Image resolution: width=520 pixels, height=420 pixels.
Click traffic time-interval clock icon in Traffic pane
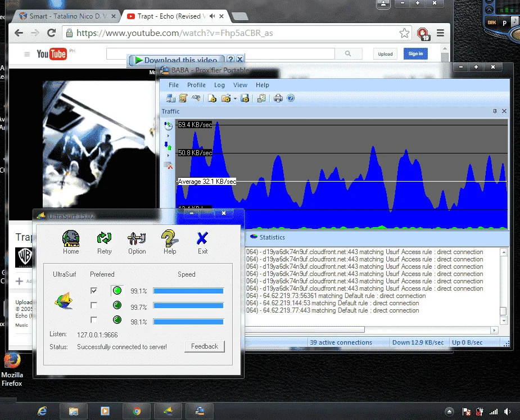(x=168, y=126)
